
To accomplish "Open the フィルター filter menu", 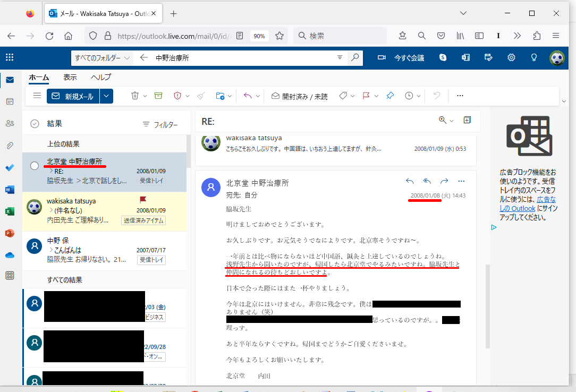I will tap(160, 125).
